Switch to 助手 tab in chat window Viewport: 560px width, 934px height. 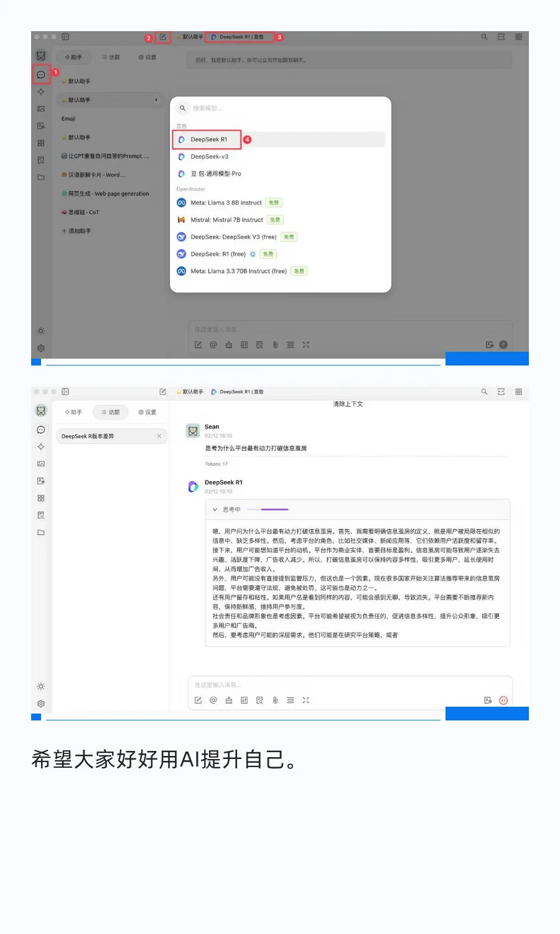pyautogui.click(x=73, y=412)
